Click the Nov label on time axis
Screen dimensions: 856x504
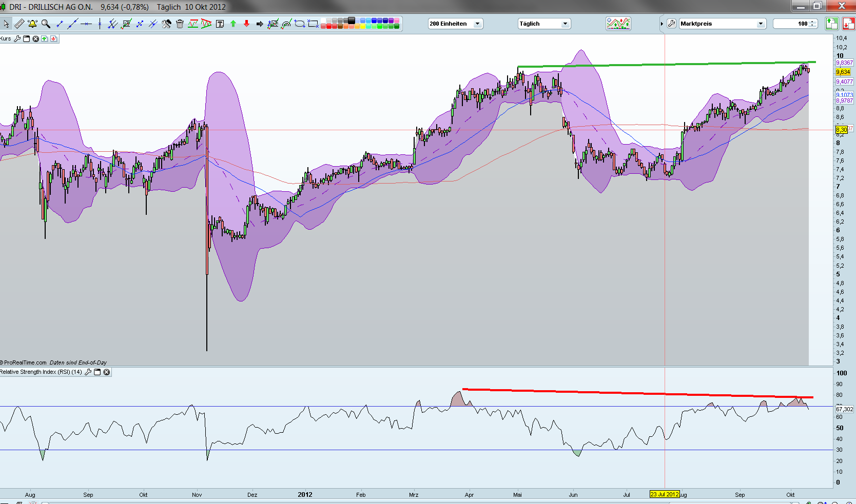(x=197, y=495)
